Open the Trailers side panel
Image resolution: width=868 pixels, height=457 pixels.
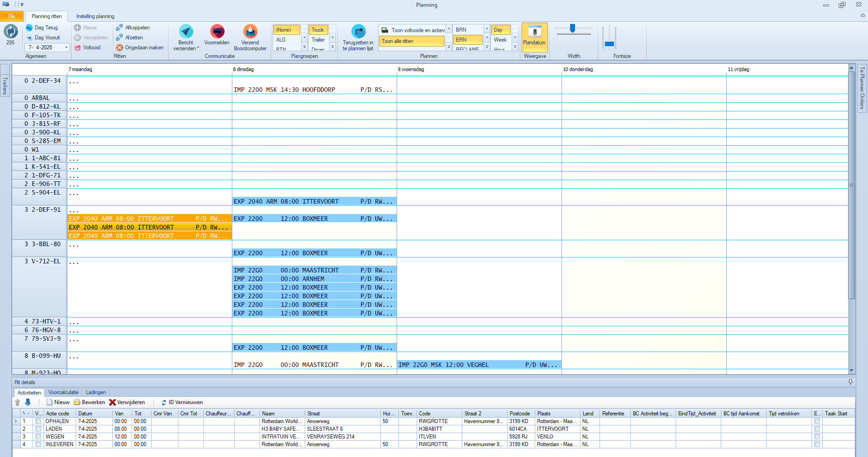point(5,86)
